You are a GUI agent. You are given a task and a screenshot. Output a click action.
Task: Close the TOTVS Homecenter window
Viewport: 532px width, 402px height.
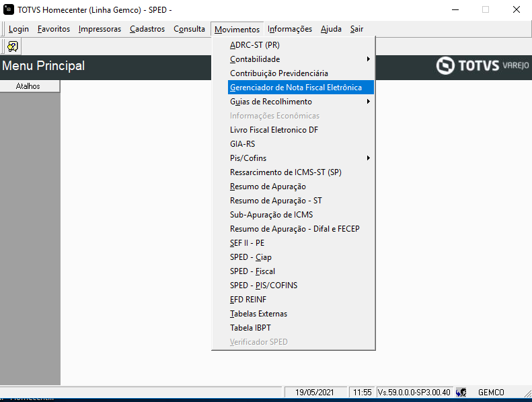point(517,9)
